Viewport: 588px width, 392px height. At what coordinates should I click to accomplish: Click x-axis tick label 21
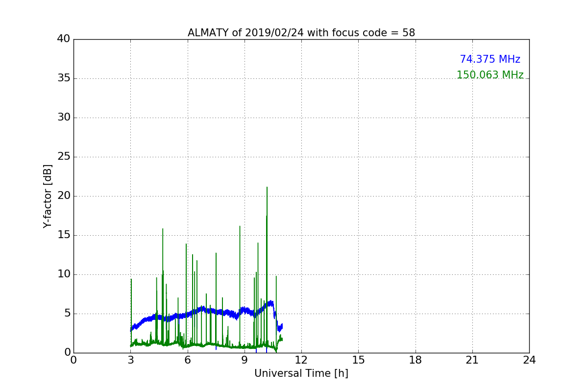coord(472,360)
